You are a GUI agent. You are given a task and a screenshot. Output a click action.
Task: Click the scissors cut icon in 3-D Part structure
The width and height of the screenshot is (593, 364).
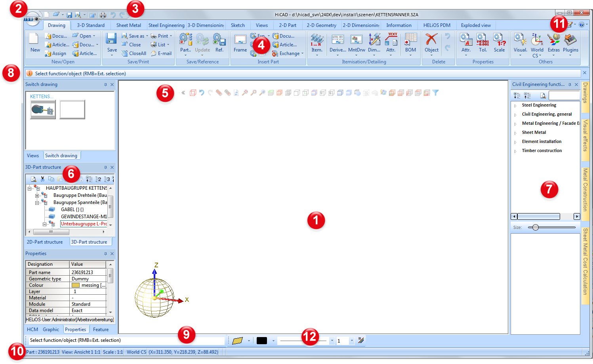pyautogui.click(x=42, y=179)
